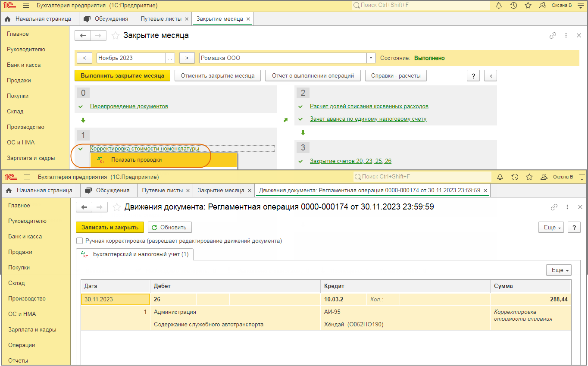Open Операции section in lower sidebar
The height and width of the screenshot is (366, 588).
(22, 345)
